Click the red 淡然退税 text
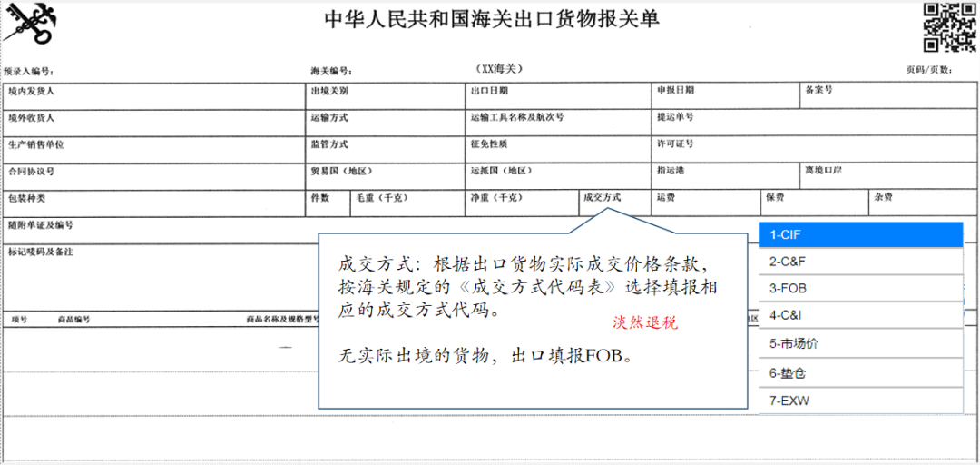The width and height of the screenshot is (980, 465). pyautogui.click(x=645, y=324)
